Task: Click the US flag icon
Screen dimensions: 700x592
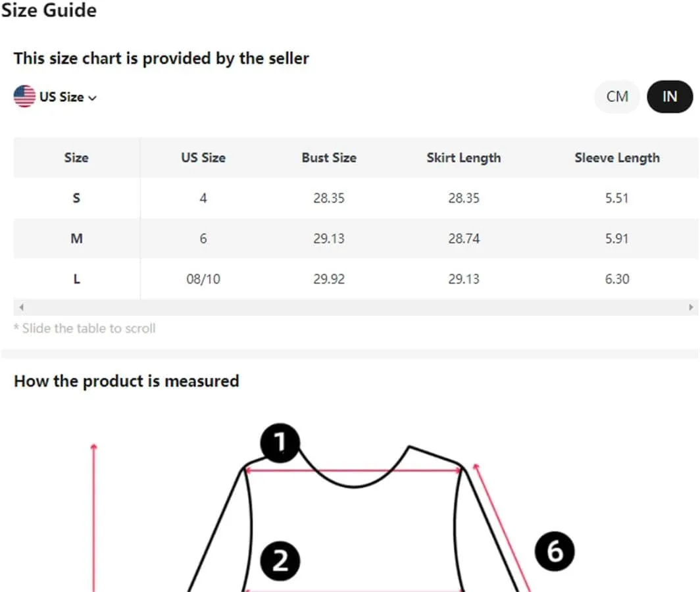Action: click(24, 97)
